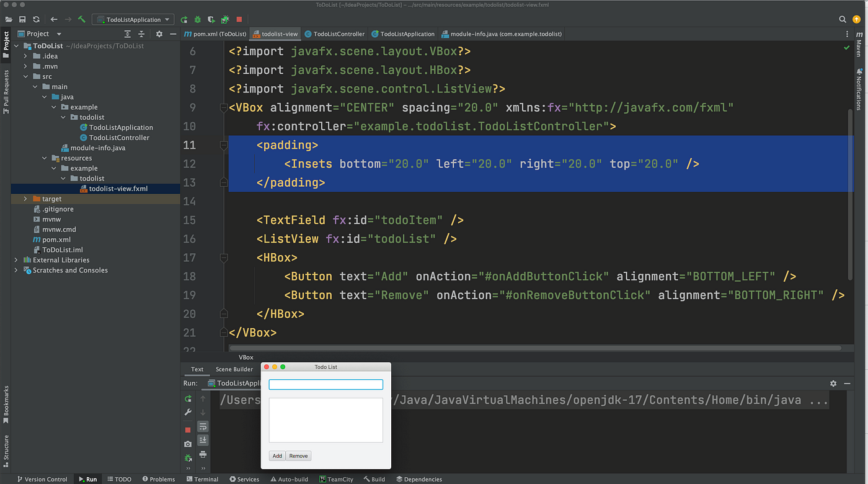
Task: Print console output using the printer icon
Action: pos(203,454)
